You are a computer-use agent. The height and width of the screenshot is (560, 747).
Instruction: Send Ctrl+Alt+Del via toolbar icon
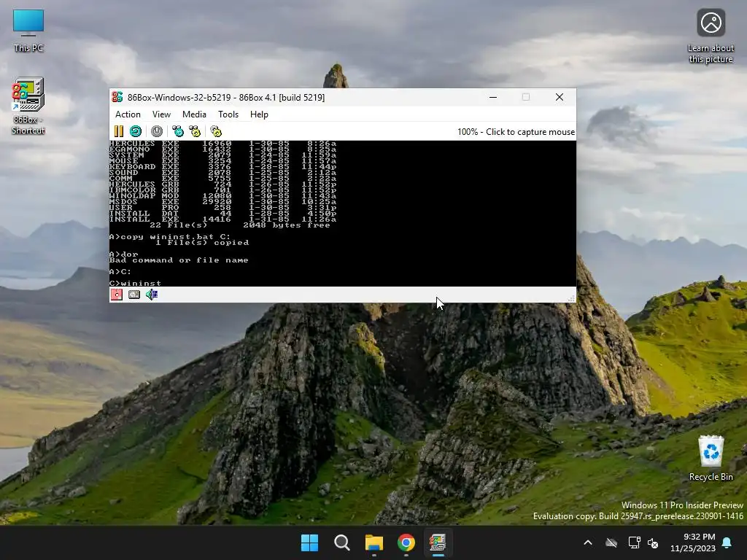point(178,131)
